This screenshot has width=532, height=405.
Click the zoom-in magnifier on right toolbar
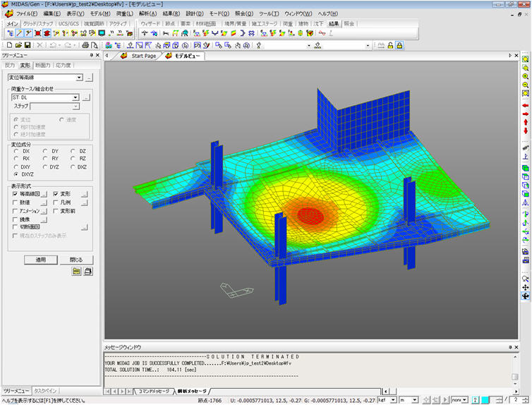point(526,77)
